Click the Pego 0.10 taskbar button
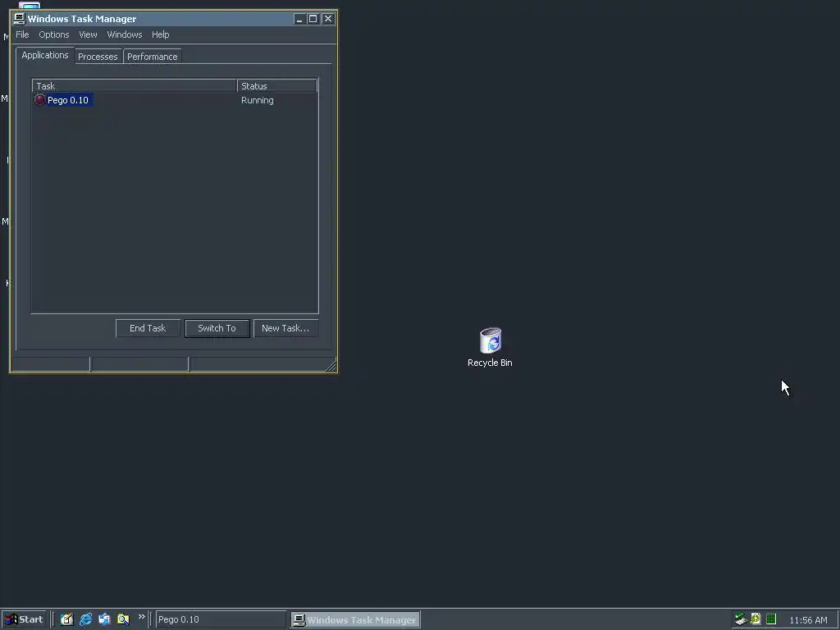This screenshot has height=630, width=840. 221,619
